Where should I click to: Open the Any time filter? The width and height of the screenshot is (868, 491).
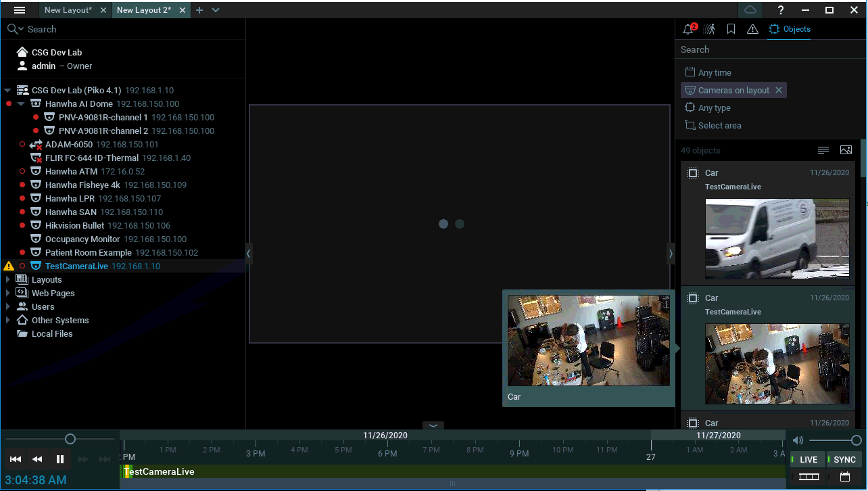(x=708, y=72)
